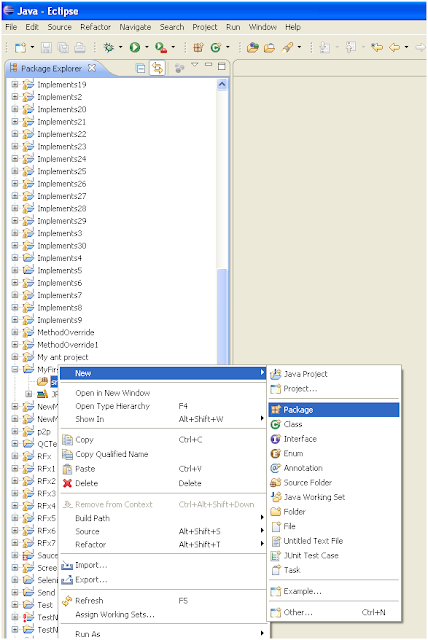Open the Navigate menu

[x=135, y=27]
